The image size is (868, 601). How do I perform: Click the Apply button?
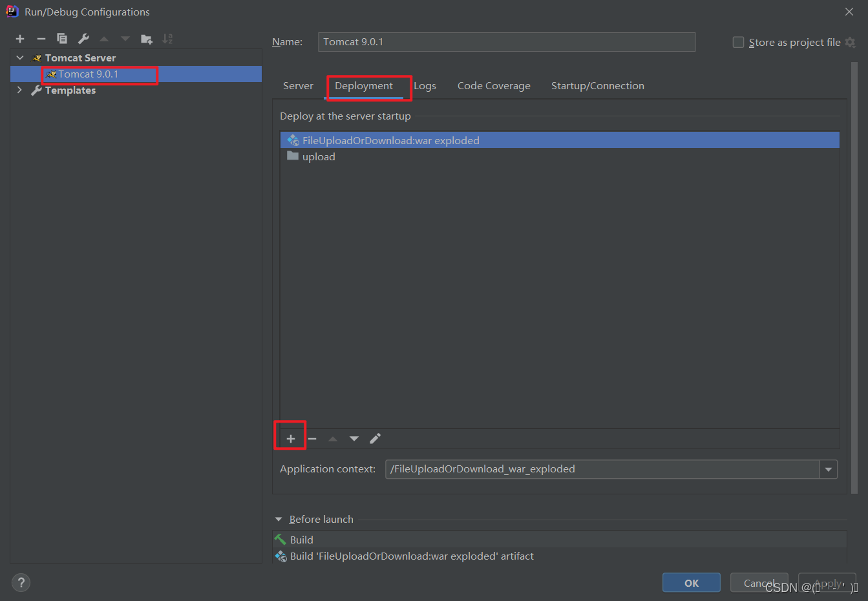tap(827, 583)
